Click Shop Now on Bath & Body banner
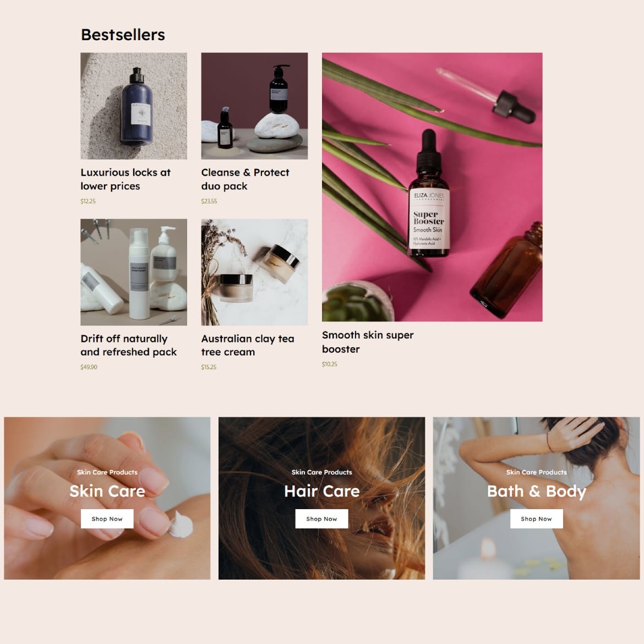This screenshot has width=644, height=644. click(537, 519)
